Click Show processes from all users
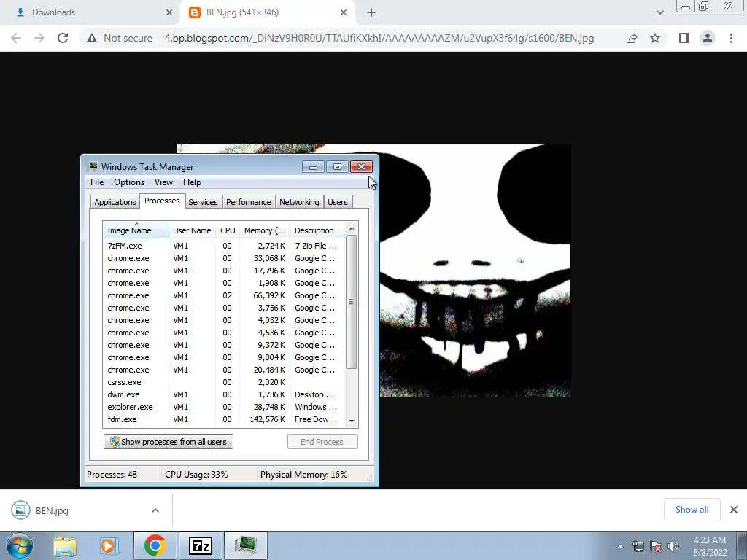 click(169, 441)
